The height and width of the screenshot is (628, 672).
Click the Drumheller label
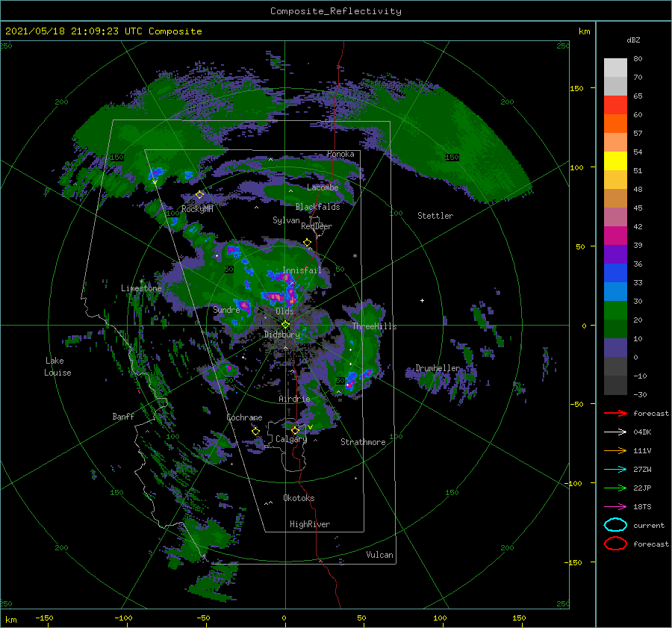pyautogui.click(x=438, y=368)
